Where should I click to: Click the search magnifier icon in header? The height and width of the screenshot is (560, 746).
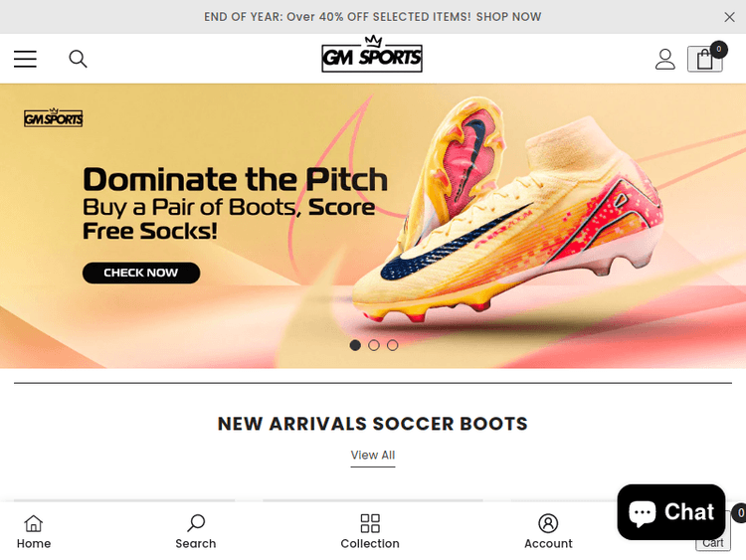pyautogui.click(x=78, y=60)
